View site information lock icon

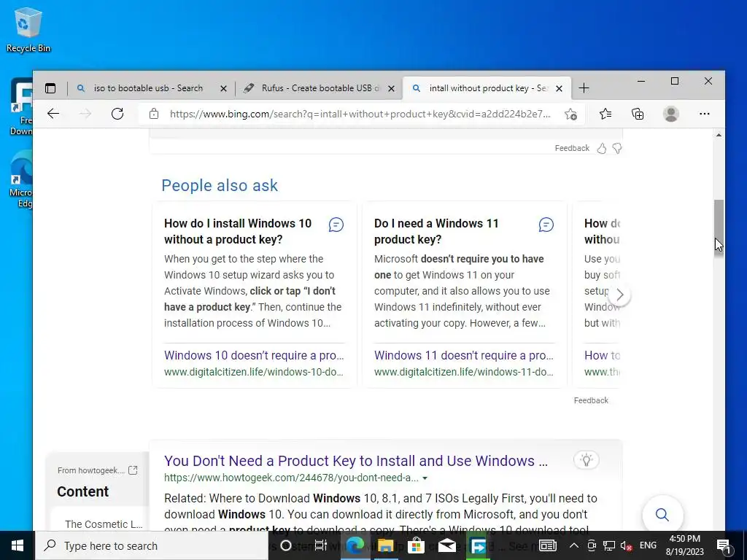[153, 114]
